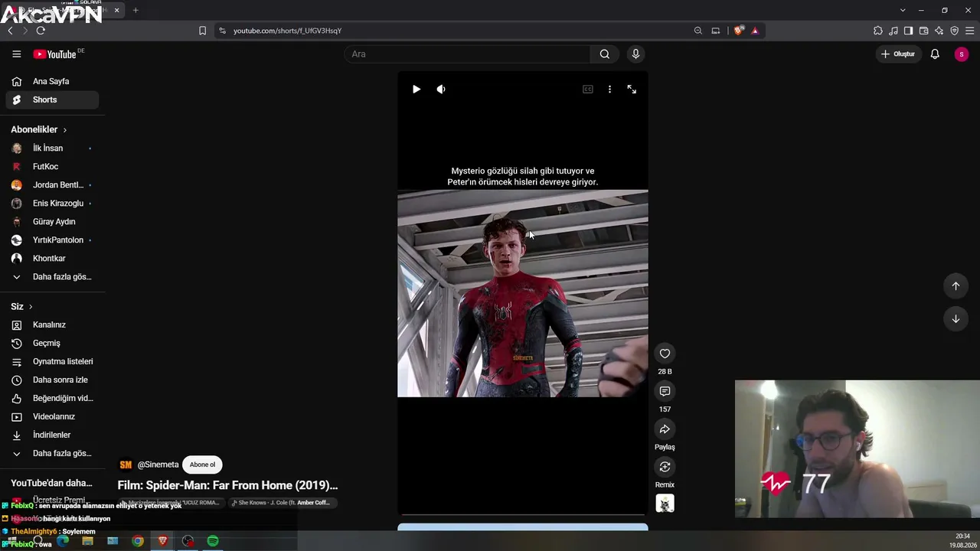Open the Leo AI sparkle icon
This screenshot has height=551, width=980.
pyautogui.click(x=939, y=31)
